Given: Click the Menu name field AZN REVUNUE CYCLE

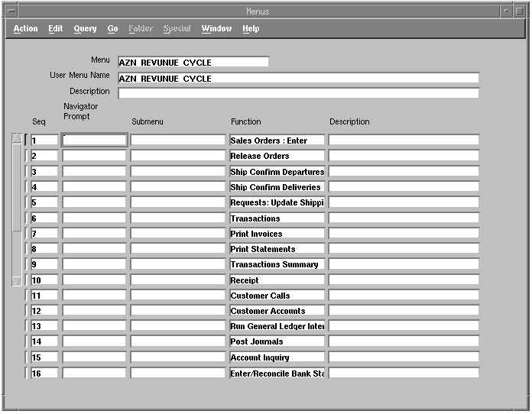Looking at the screenshot, I should click(x=193, y=63).
